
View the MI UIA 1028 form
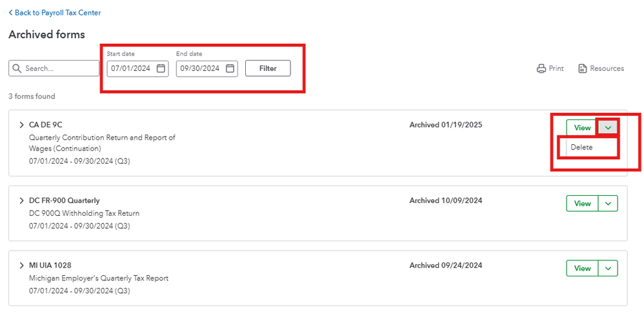click(582, 268)
